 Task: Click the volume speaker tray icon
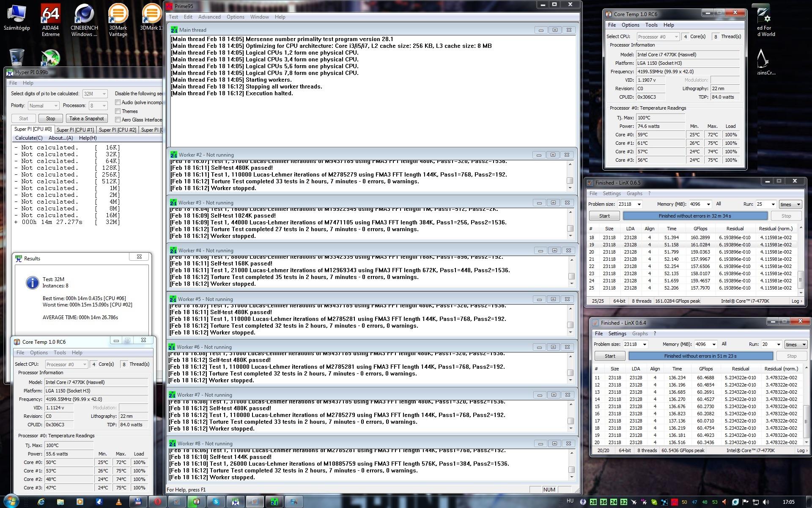pos(766,502)
